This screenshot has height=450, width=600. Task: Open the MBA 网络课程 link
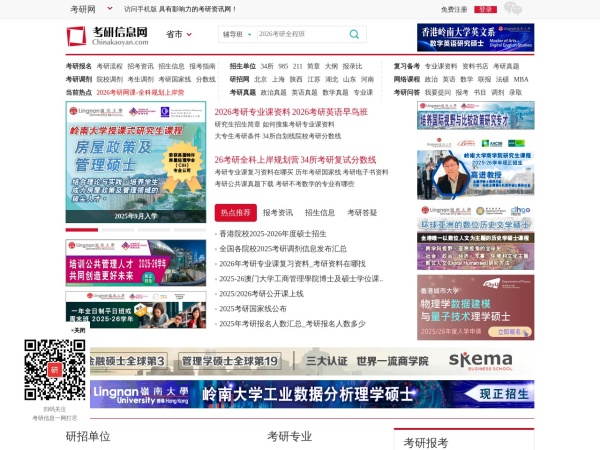521,79
